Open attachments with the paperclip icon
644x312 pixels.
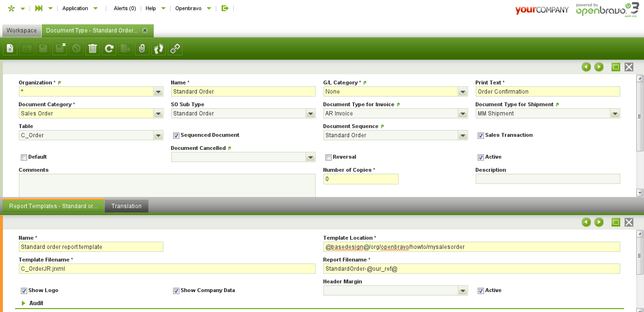point(142,49)
